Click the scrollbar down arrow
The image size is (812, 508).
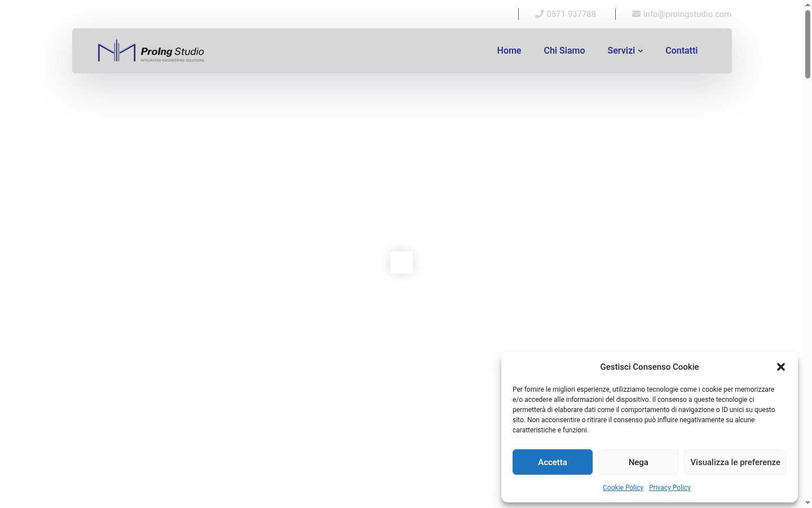[x=808, y=502]
